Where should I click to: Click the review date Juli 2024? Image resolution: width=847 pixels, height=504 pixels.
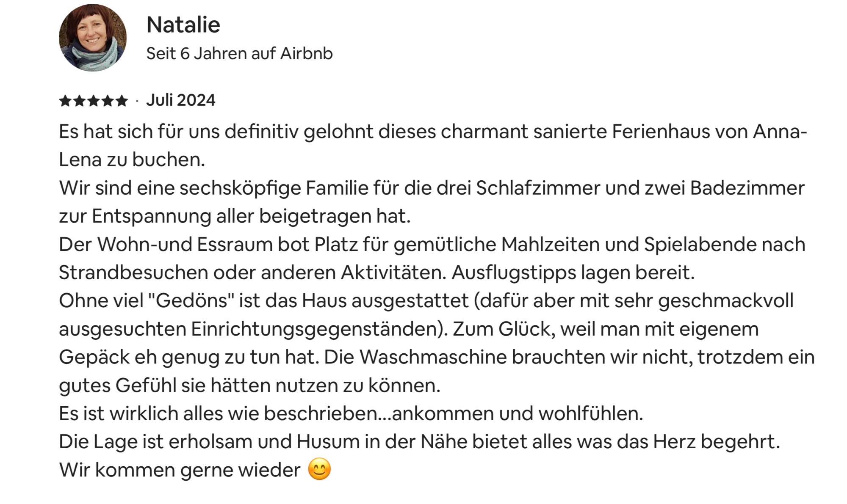(x=181, y=100)
